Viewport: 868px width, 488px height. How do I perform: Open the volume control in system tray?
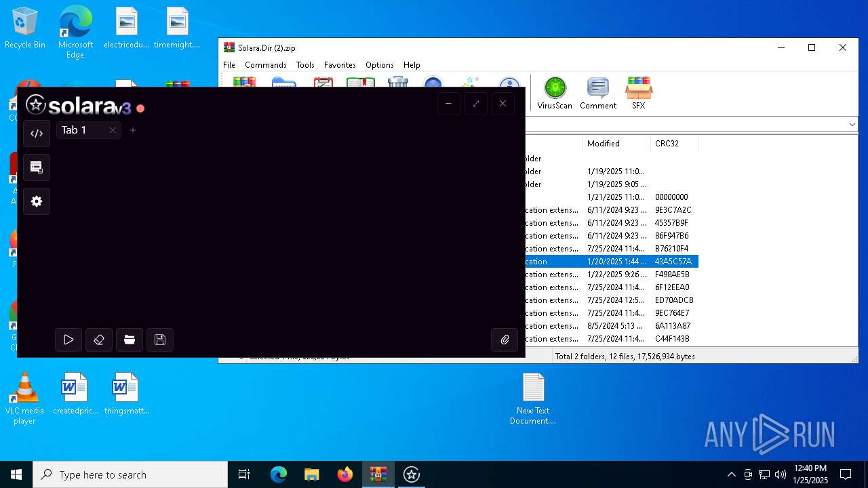780,474
